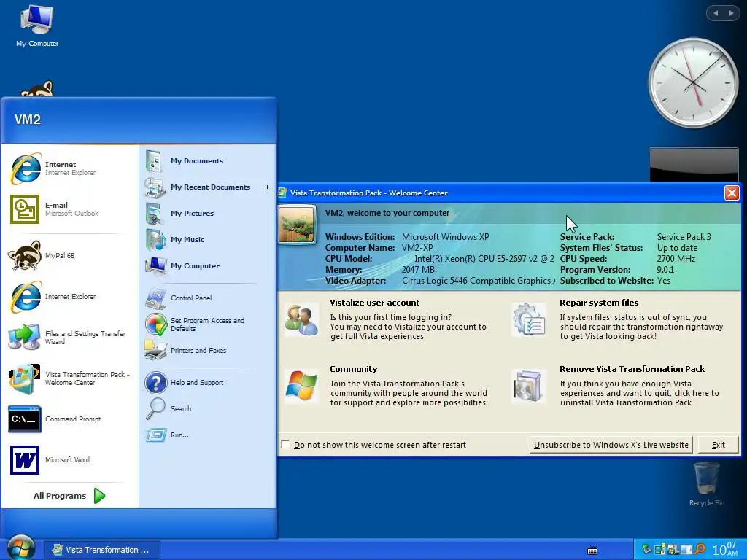Expand My Recent Documents submenu arrow
The image size is (747, 560).
click(x=268, y=187)
